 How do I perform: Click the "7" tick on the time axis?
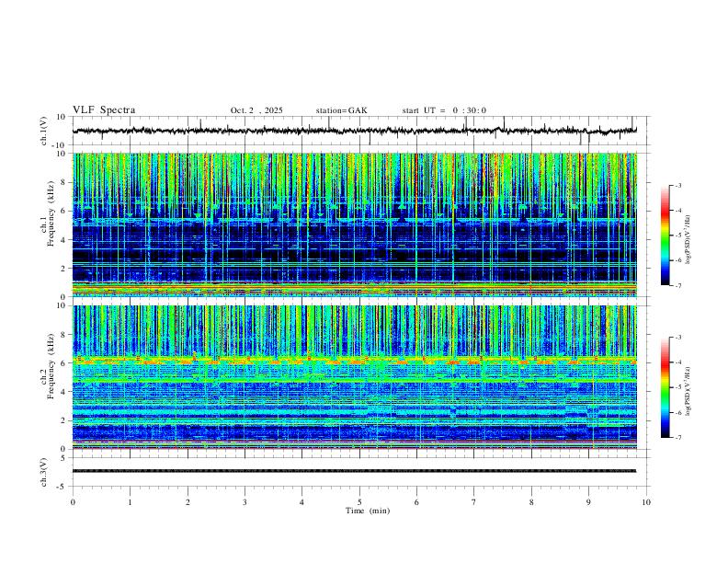coord(473,502)
